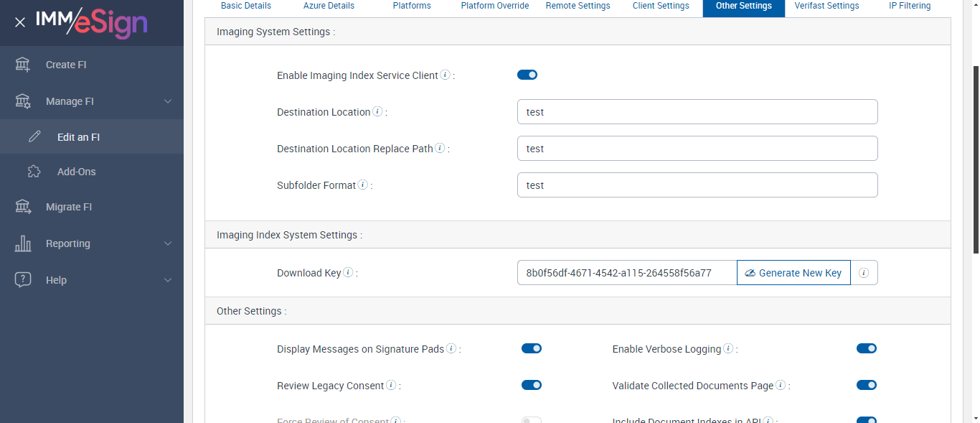Open the Platform Override tab

coord(495,6)
